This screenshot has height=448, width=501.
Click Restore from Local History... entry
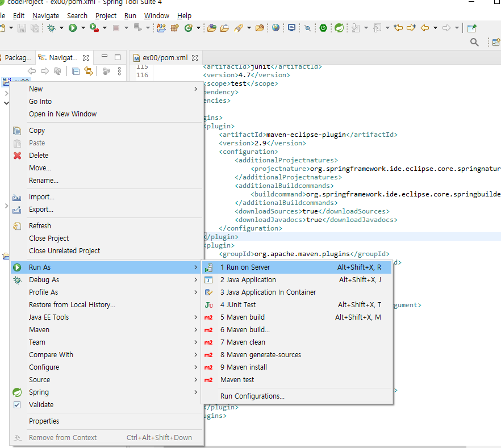(x=107, y=304)
